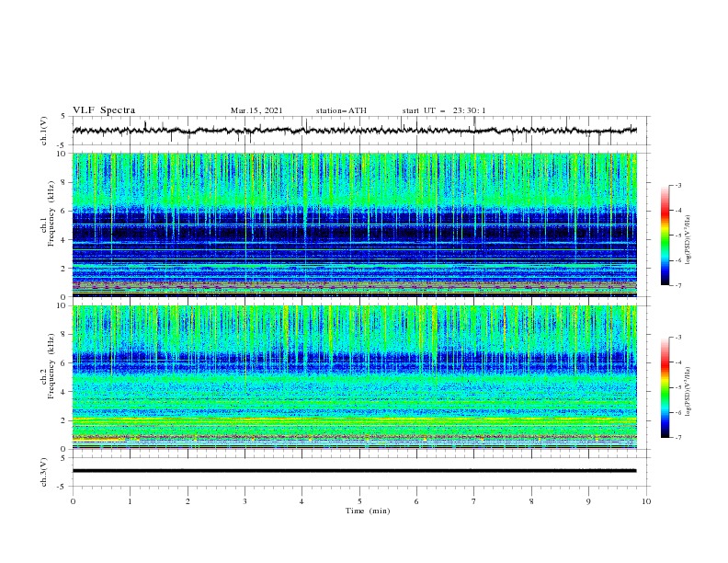Click inside the ch.1 spectrogram panel
The width and height of the screenshot is (728, 563).
click(x=355, y=224)
